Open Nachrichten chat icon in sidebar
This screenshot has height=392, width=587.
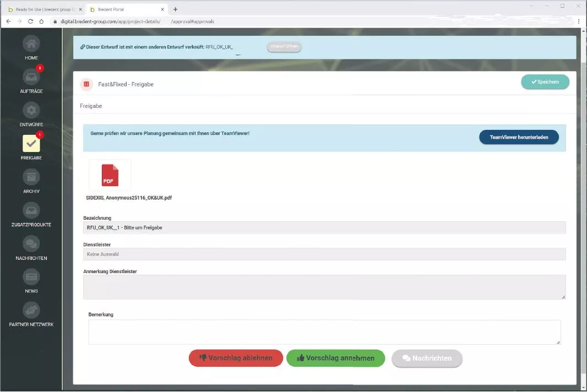tap(31, 244)
